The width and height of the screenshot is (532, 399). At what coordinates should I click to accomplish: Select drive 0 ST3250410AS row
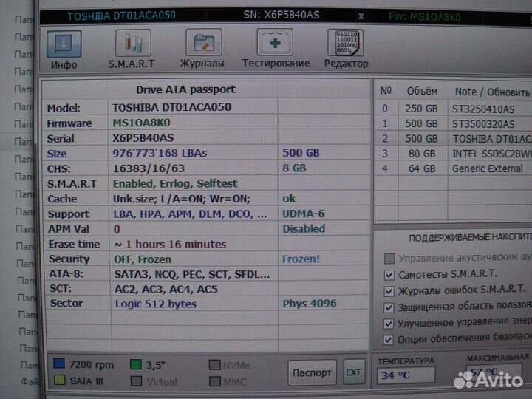point(453,109)
